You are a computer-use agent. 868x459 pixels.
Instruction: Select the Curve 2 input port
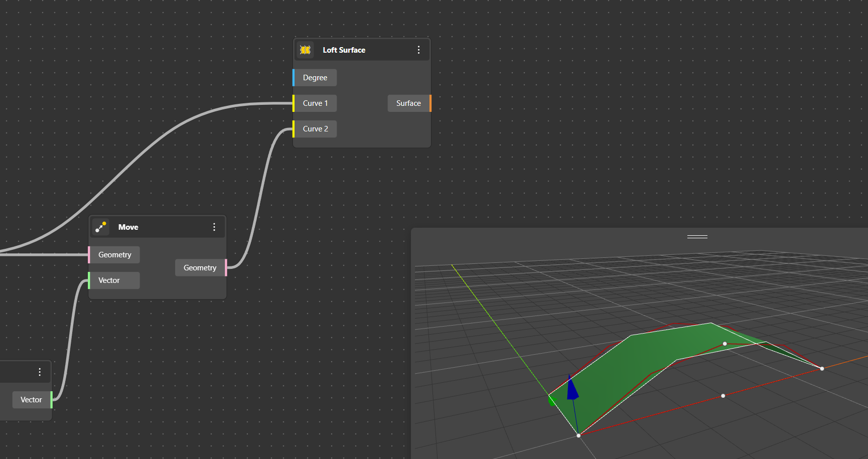tap(315, 129)
